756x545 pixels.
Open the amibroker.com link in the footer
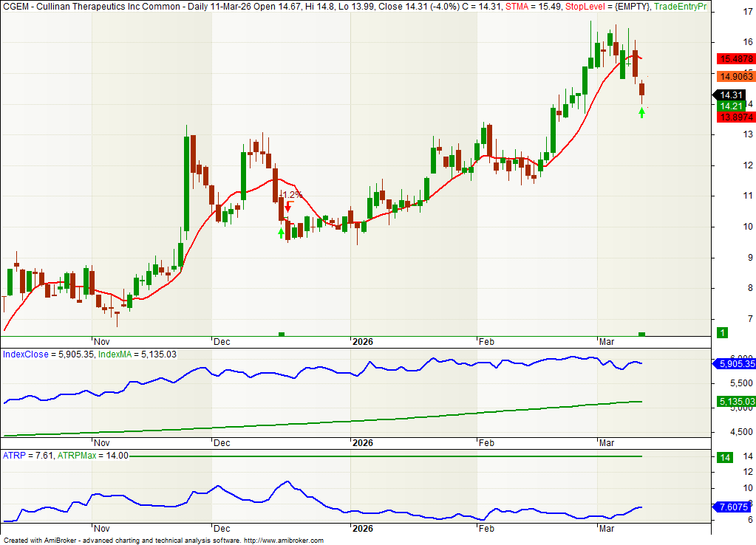283,541
